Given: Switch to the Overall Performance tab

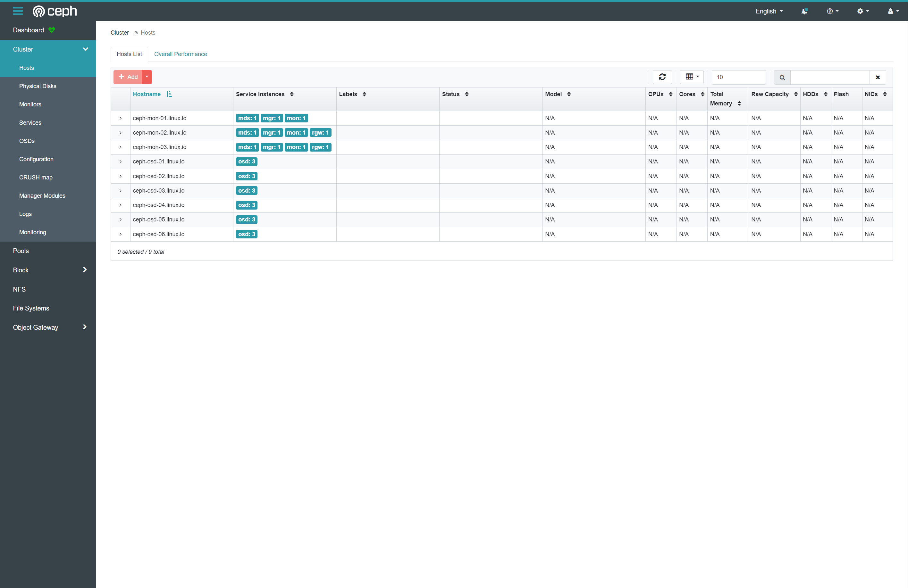Looking at the screenshot, I should click(x=181, y=54).
